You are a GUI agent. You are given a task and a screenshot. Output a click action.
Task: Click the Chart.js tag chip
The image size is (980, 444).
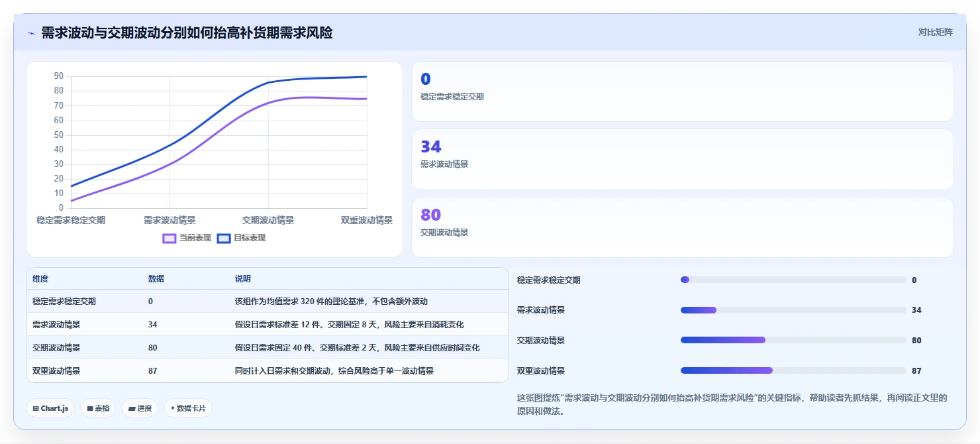[50, 408]
